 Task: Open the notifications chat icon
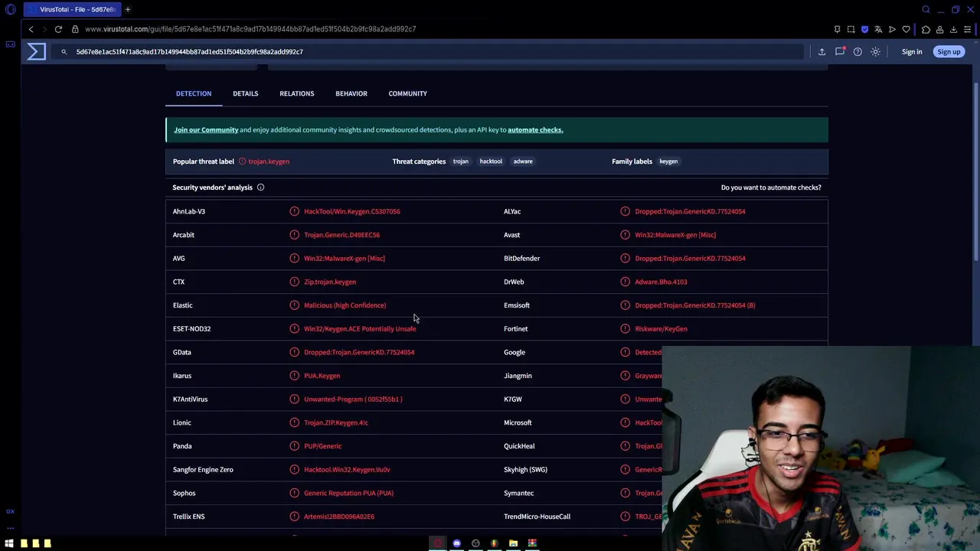pyautogui.click(x=840, y=51)
